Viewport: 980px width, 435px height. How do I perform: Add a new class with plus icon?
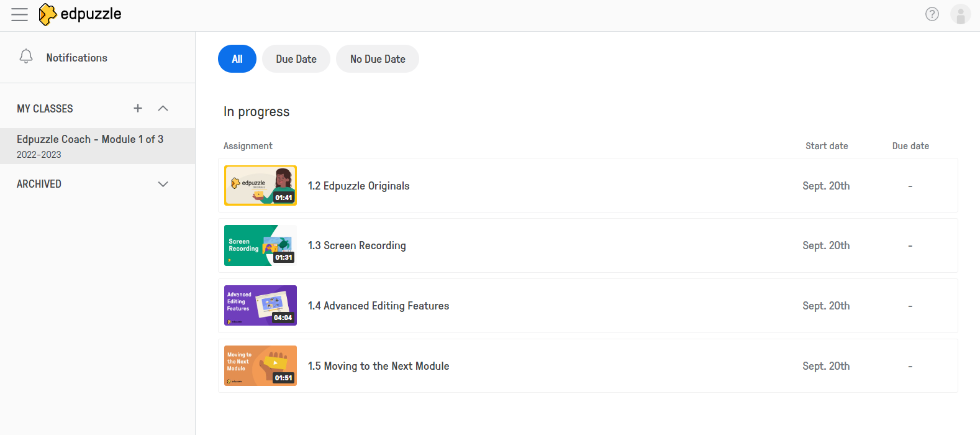pyautogui.click(x=138, y=108)
